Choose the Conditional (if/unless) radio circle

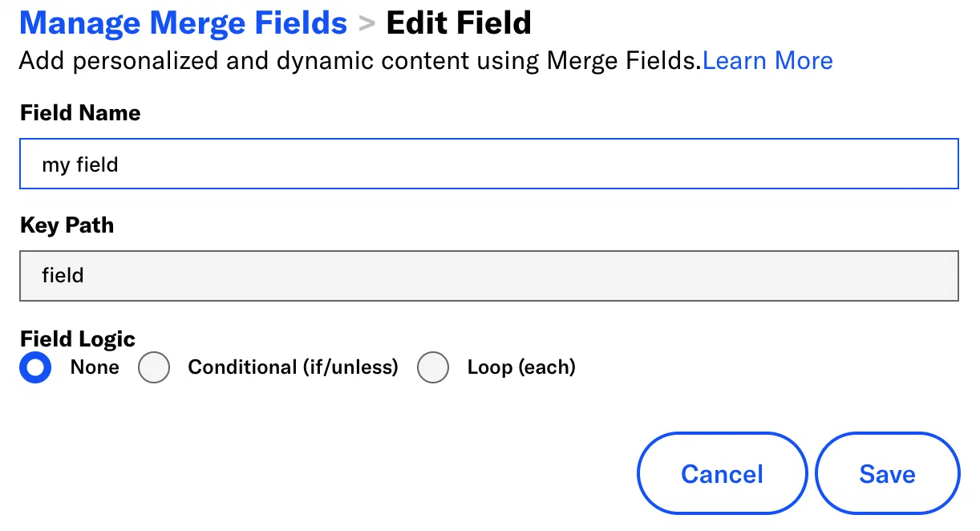154,368
